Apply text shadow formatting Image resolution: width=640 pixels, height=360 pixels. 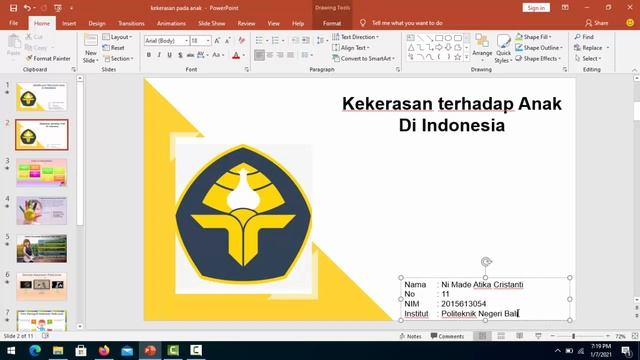pyautogui.click(x=180, y=55)
